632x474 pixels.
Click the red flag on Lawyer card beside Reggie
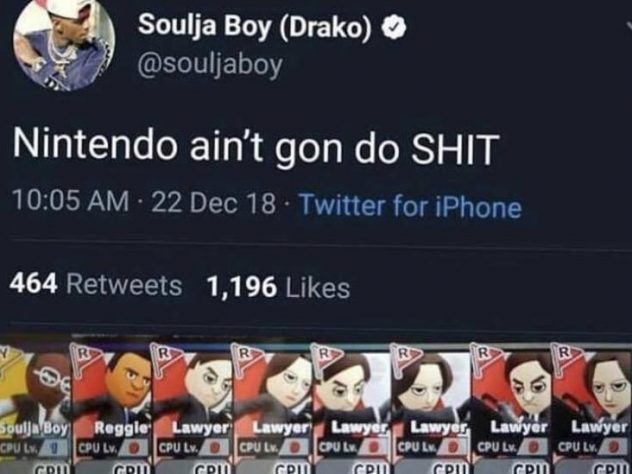click(x=166, y=358)
